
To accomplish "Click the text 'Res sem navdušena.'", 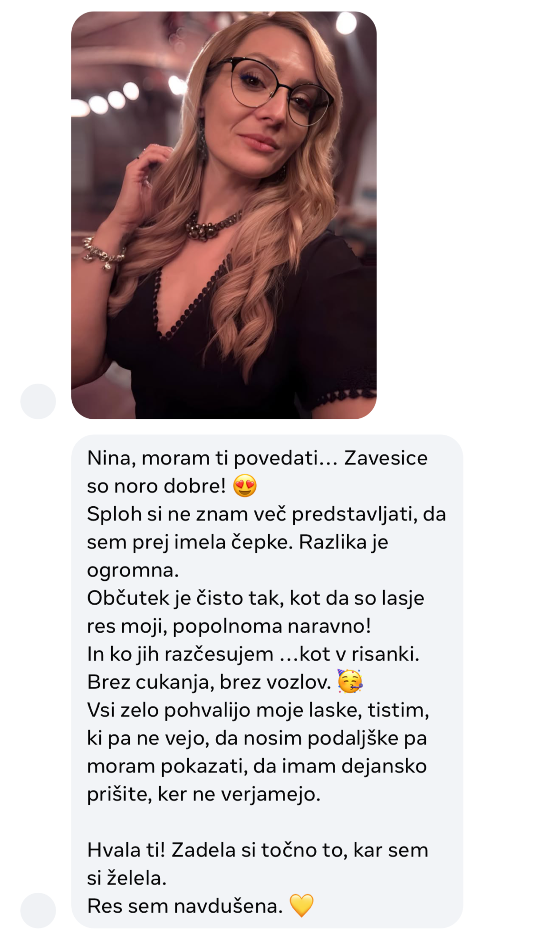I will point(185,906).
